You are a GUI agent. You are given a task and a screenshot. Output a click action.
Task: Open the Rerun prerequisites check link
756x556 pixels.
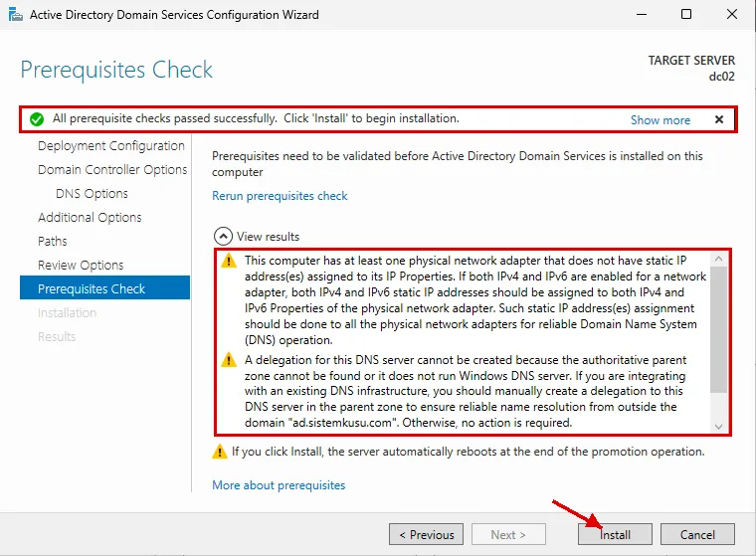click(280, 196)
